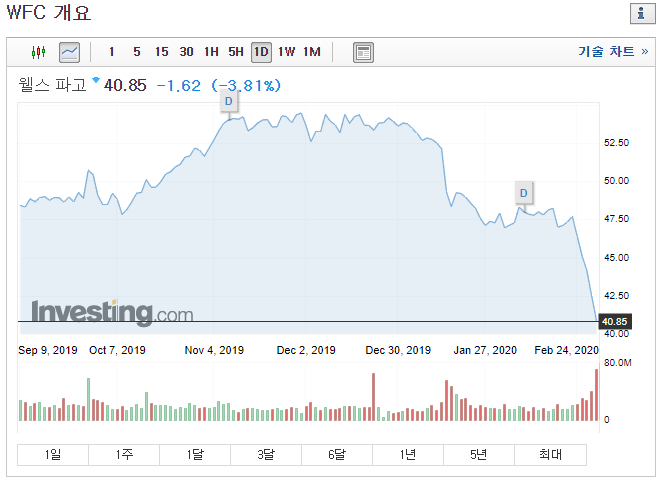Show the 1달 time range
Image resolution: width=662 pixels, height=482 pixels.
click(x=195, y=455)
